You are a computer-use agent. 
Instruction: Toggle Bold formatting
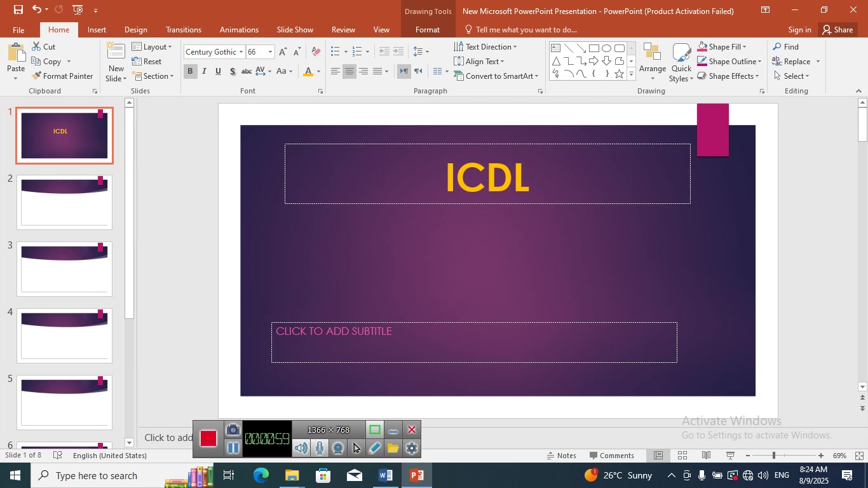coord(190,71)
